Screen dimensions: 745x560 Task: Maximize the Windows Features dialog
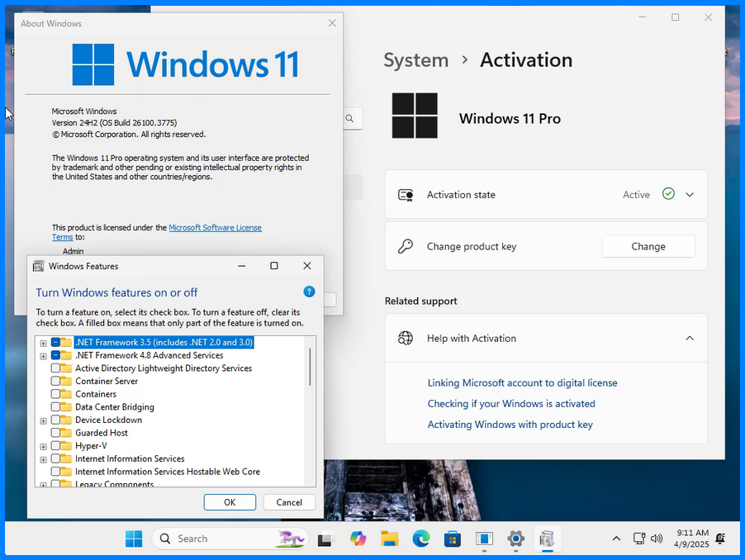(x=274, y=266)
